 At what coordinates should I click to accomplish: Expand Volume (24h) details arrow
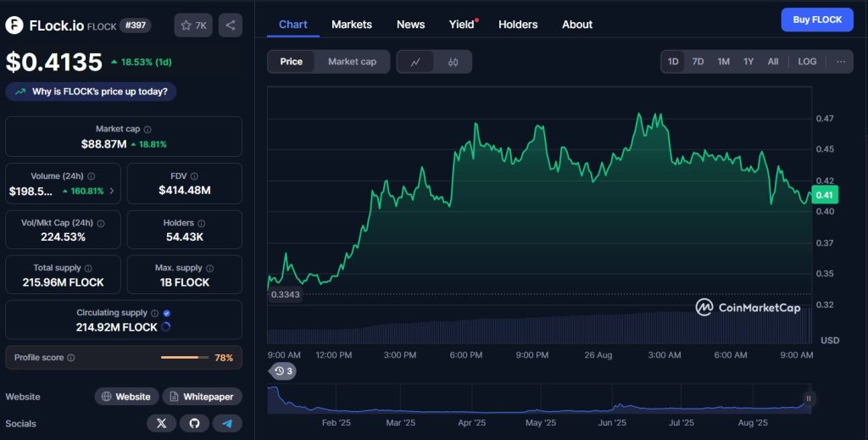112,191
